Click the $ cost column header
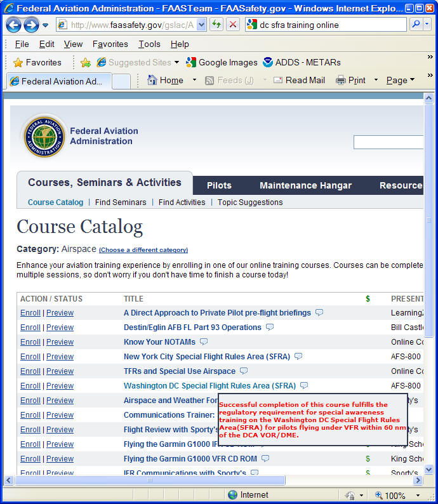This screenshot has height=504, width=438. (x=368, y=298)
